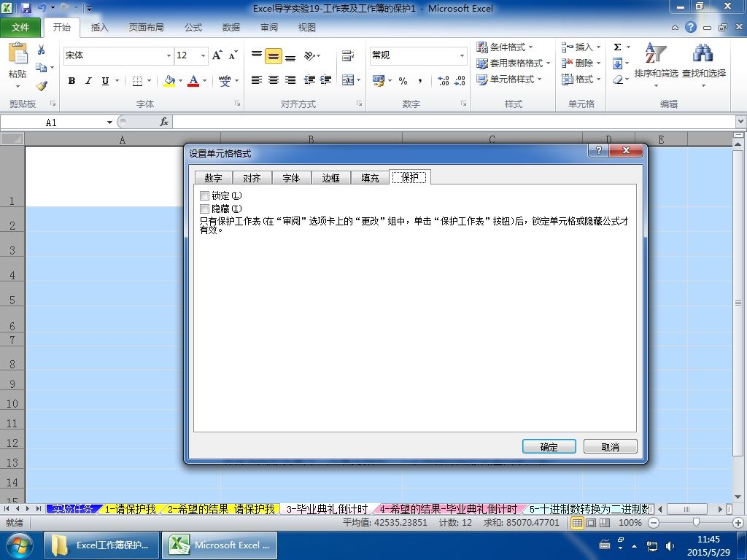Click the Paste clipboard icon

click(x=18, y=53)
